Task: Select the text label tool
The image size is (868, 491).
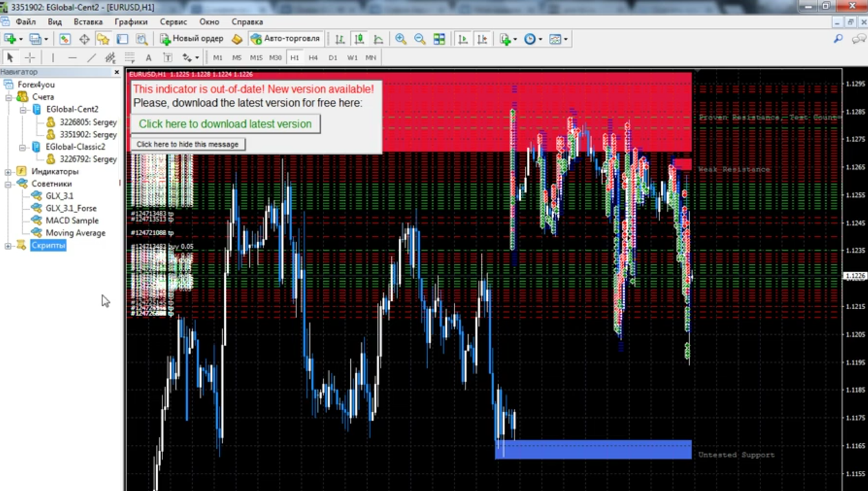Action: coord(168,58)
